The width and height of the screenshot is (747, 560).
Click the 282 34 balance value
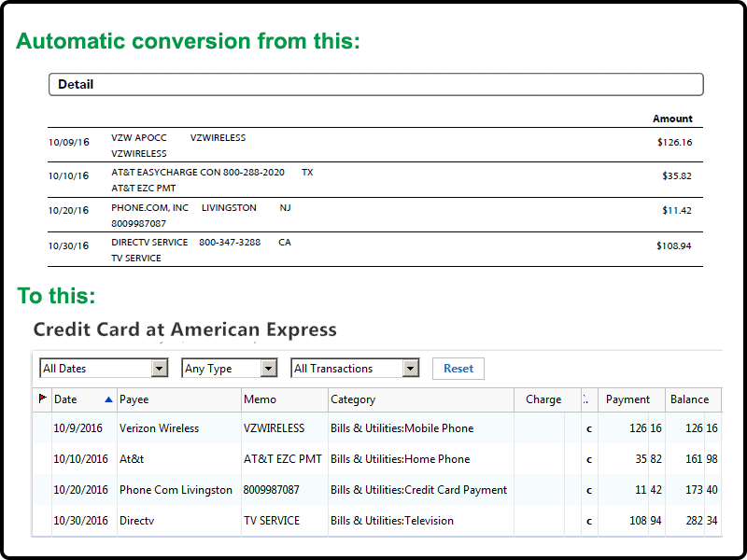[701, 521]
